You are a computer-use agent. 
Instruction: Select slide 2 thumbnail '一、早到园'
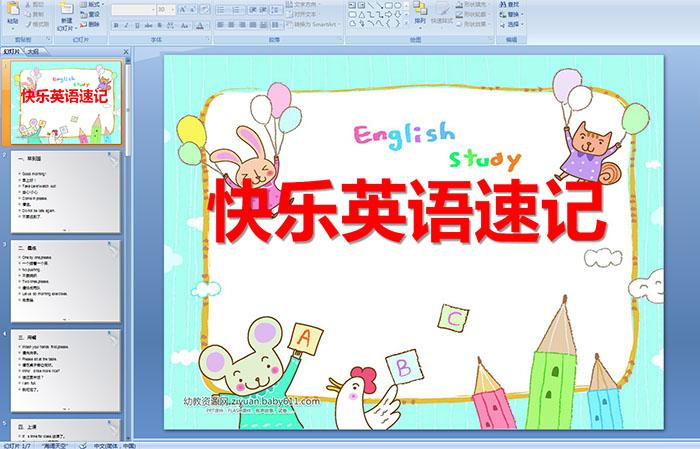(x=66, y=192)
